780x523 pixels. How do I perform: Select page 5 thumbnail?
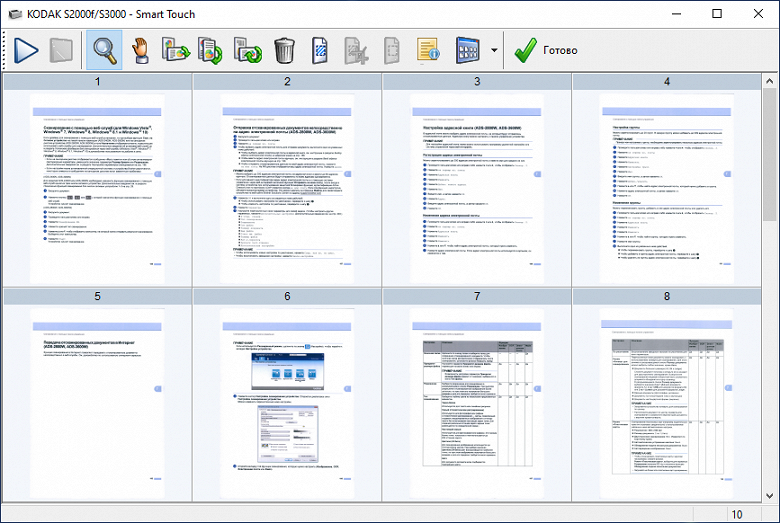tap(98, 404)
